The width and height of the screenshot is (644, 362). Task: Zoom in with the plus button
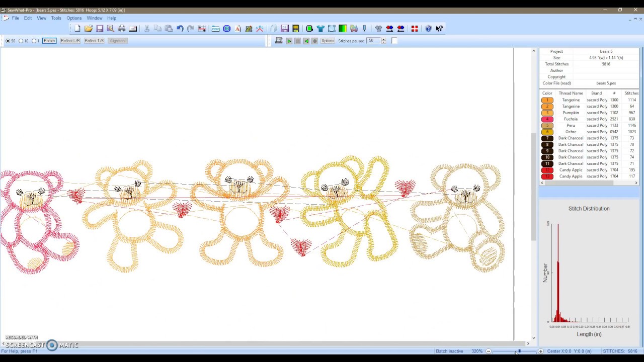tap(541, 351)
